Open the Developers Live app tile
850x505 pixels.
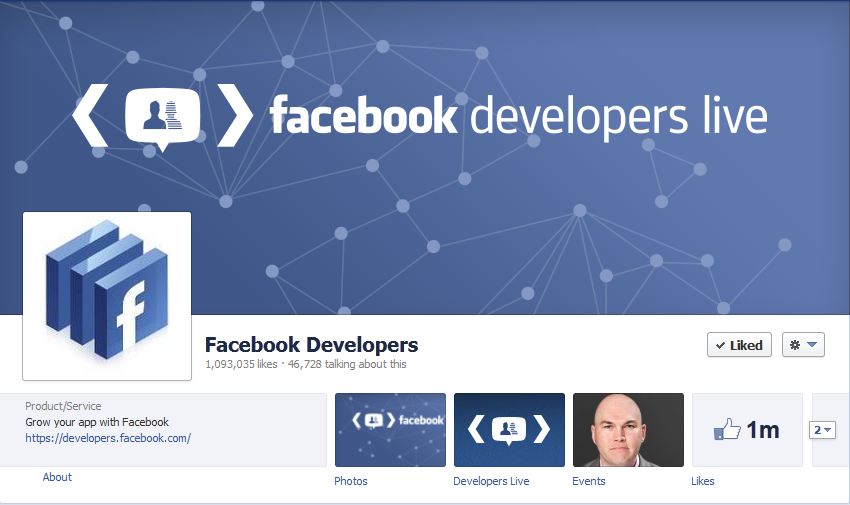(509, 430)
